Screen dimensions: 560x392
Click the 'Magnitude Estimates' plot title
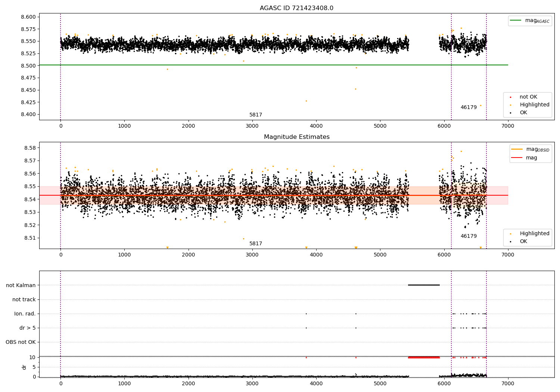296,137
